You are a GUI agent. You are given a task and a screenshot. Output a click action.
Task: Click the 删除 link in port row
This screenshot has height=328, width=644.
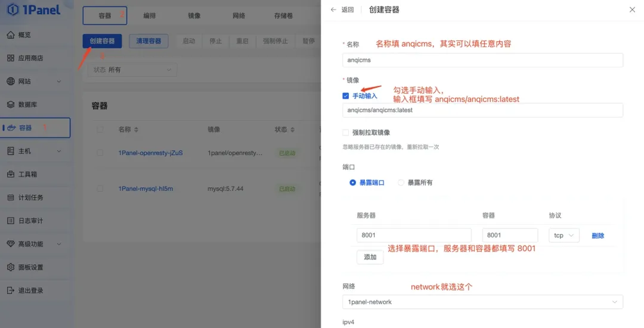pos(598,236)
